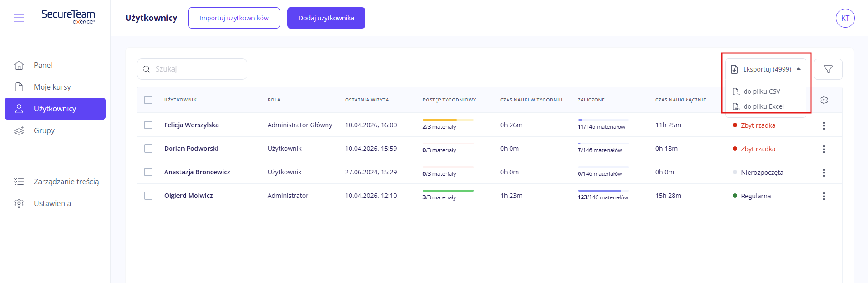
Task: Click the Grupy layers icon
Action: (19, 130)
